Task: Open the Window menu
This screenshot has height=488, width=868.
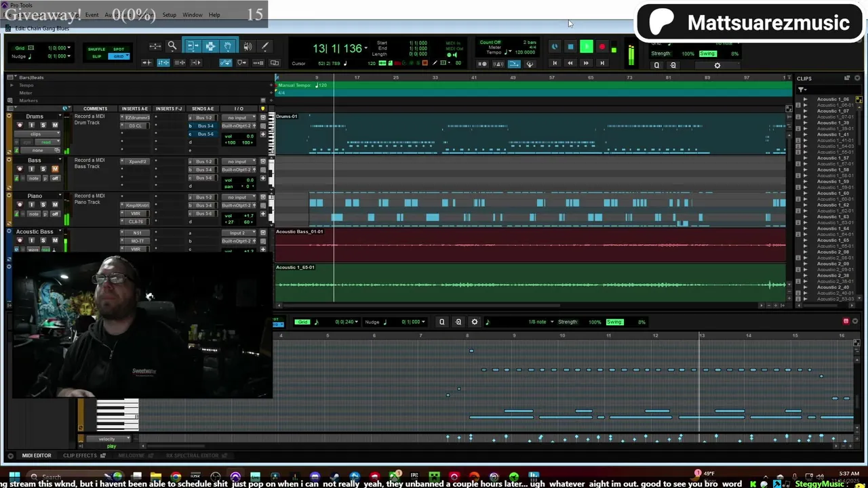Action: (193, 15)
